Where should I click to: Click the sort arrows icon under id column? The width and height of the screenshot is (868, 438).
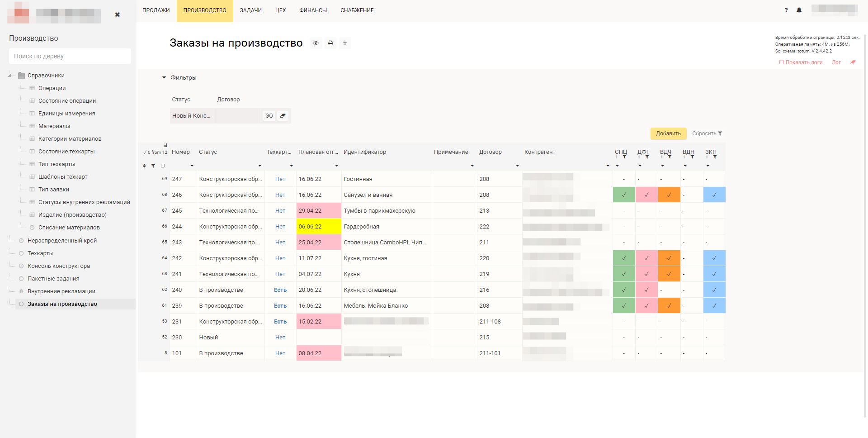pyautogui.click(x=144, y=166)
